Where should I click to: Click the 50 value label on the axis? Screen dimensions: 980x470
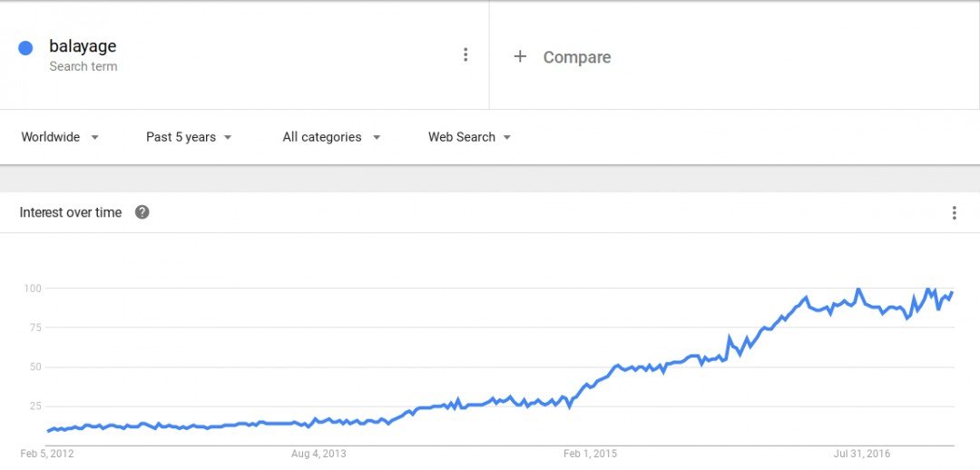click(x=35, y=367)
